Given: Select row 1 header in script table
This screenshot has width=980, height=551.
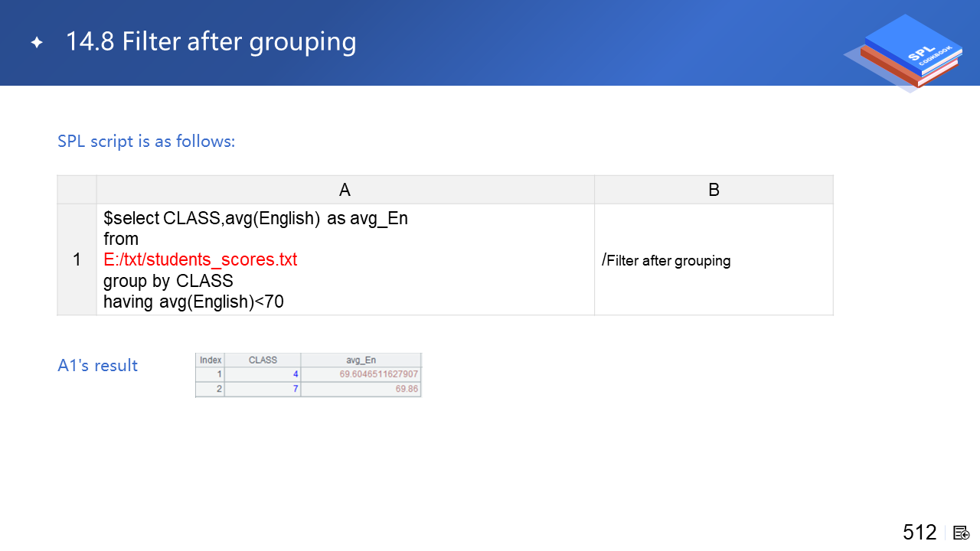Looking at the screenshot, I should point(77,259).
